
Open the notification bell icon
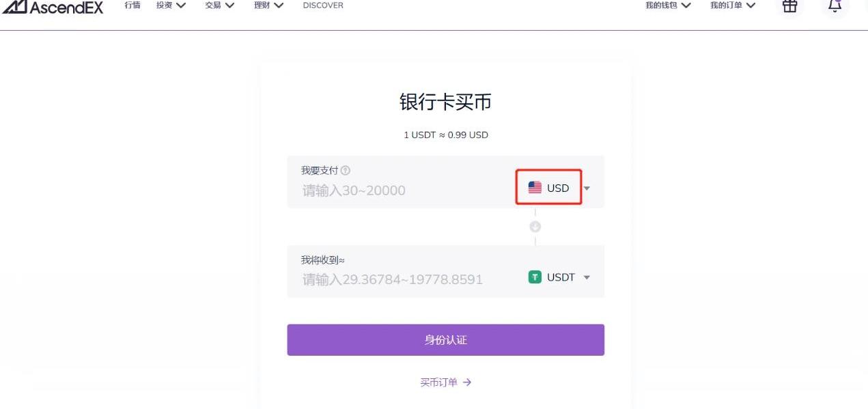click(835, 6)
